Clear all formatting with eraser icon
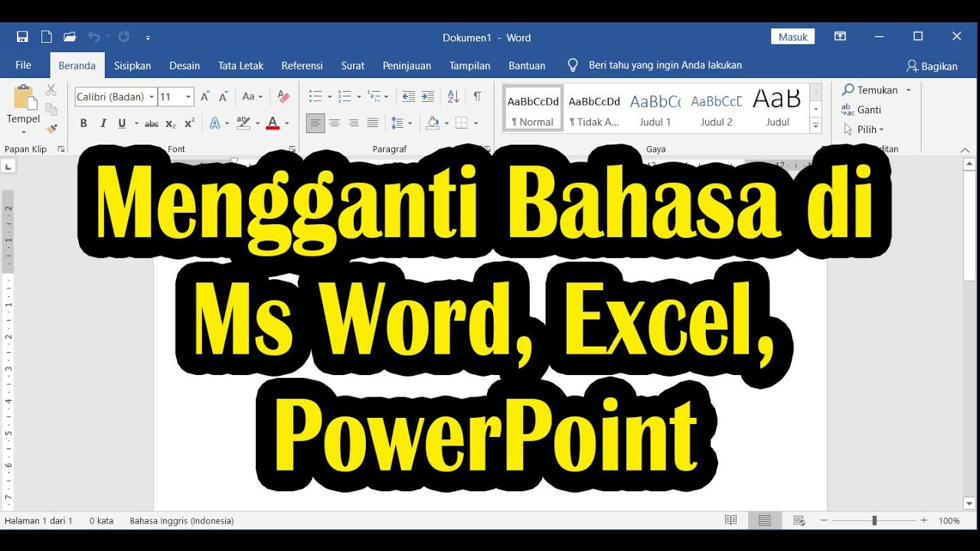 [x=283, y=97]
